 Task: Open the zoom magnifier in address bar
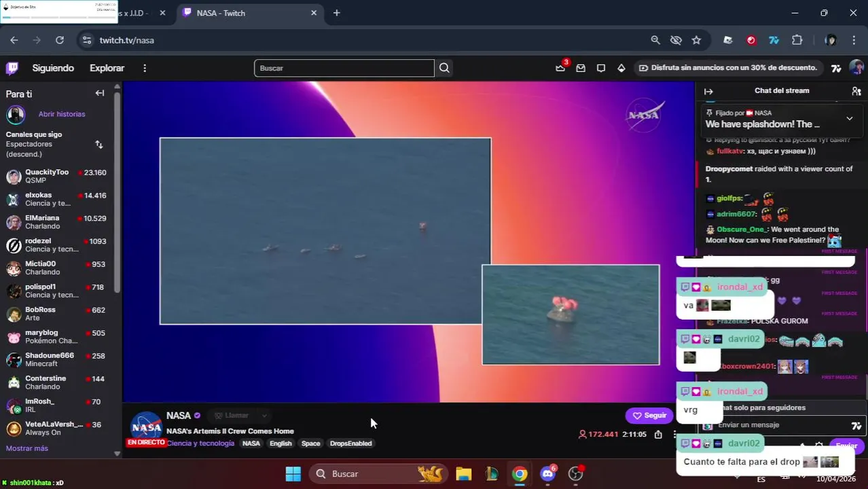(655, 40)
